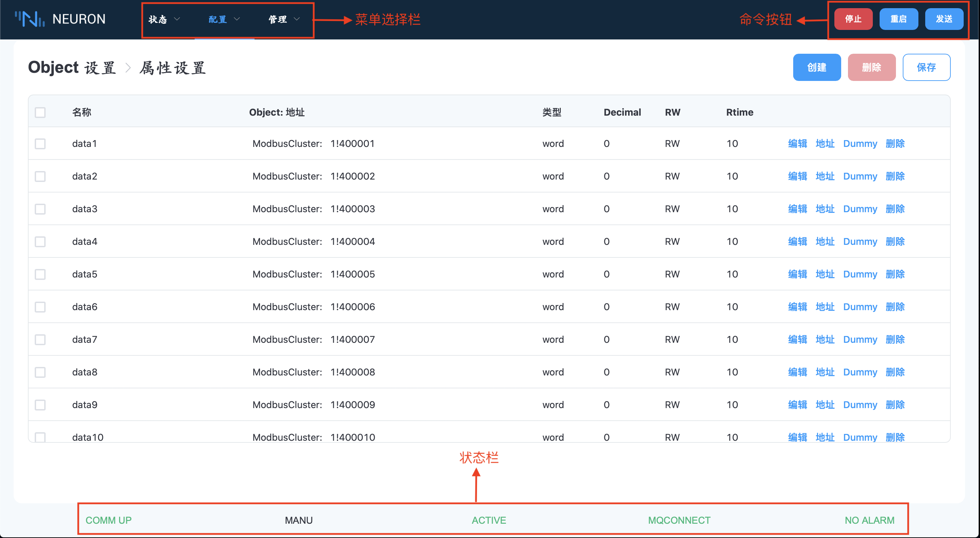Click MANU status indicator

(x=299, y=520)
